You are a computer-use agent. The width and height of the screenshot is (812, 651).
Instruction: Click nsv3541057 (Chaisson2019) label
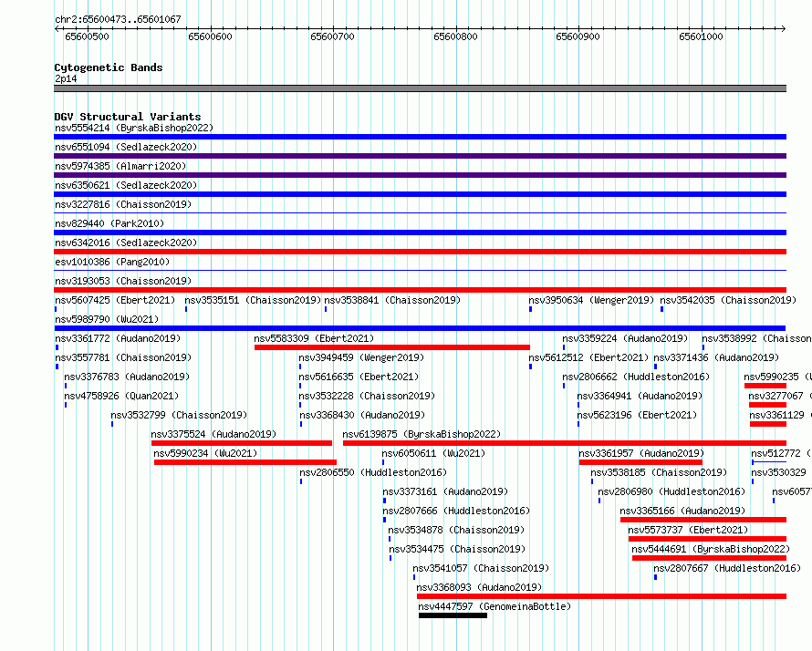(481, 568)
